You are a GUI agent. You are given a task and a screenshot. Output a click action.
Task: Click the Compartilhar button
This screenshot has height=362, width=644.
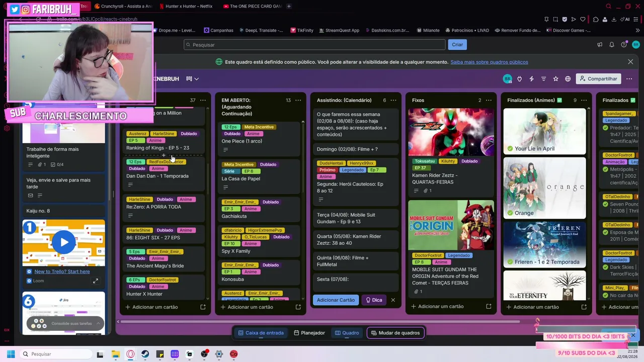pos(598,79)
